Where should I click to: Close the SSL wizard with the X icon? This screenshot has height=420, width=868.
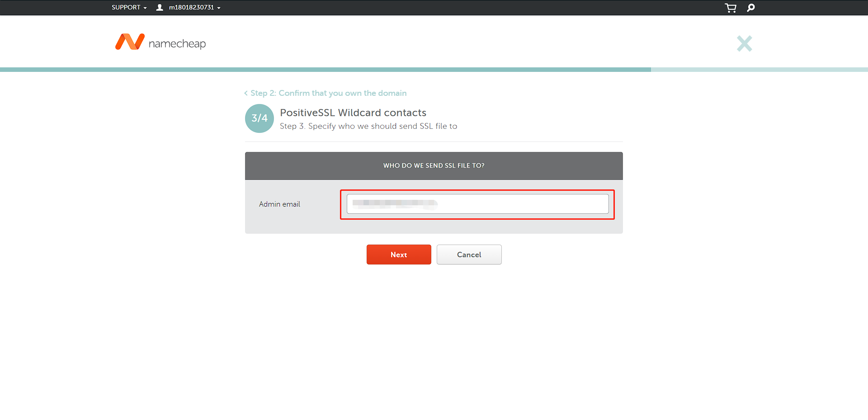745,43
